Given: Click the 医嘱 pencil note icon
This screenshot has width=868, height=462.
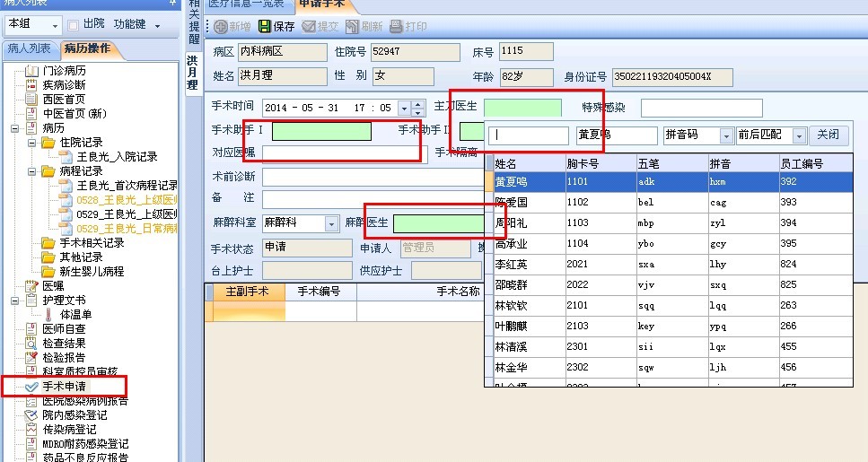Looking at the screenshot, I should [32, 286].
